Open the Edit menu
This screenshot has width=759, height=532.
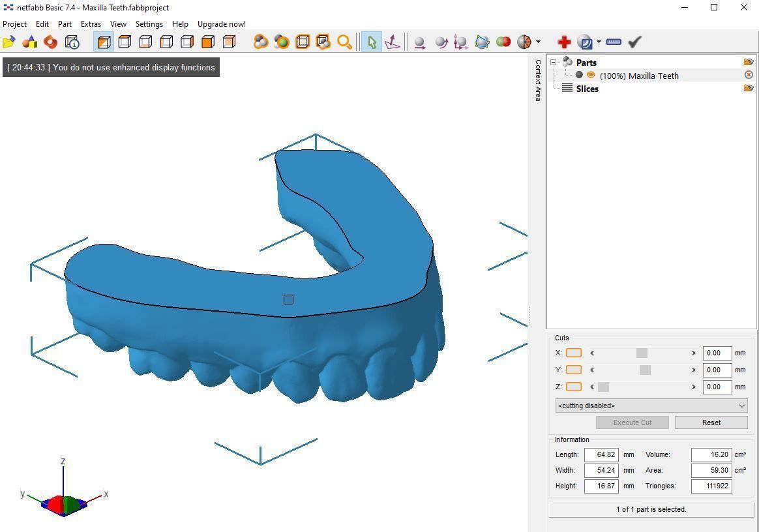click(42, 23)
